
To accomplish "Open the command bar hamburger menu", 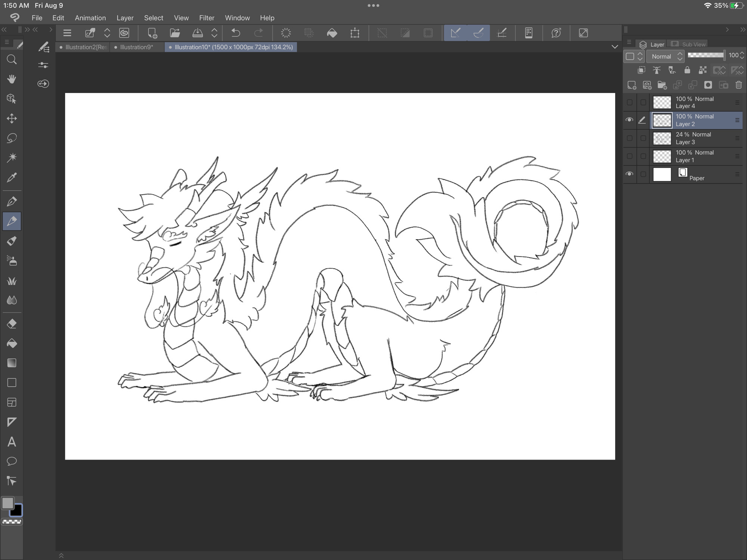I will pyautogui.click(x=67, y=33).
